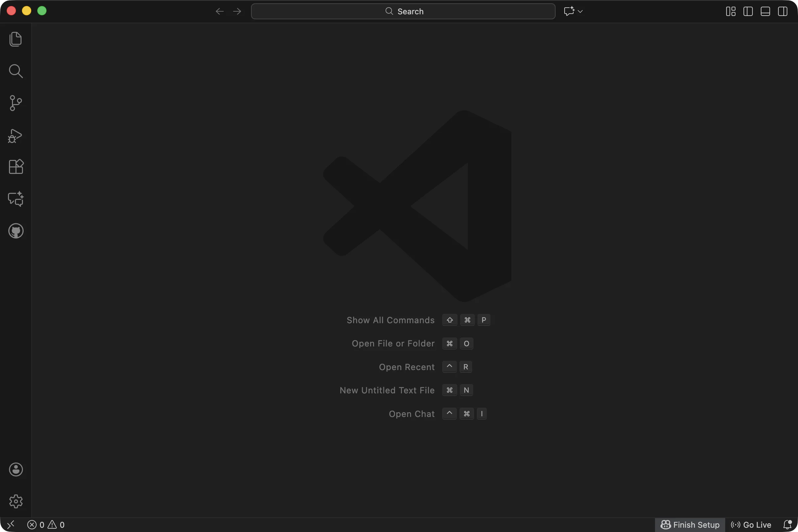Toggle the bottom panel visibility
The height and width of the screenshot is (532, 798).
[765, 11]
